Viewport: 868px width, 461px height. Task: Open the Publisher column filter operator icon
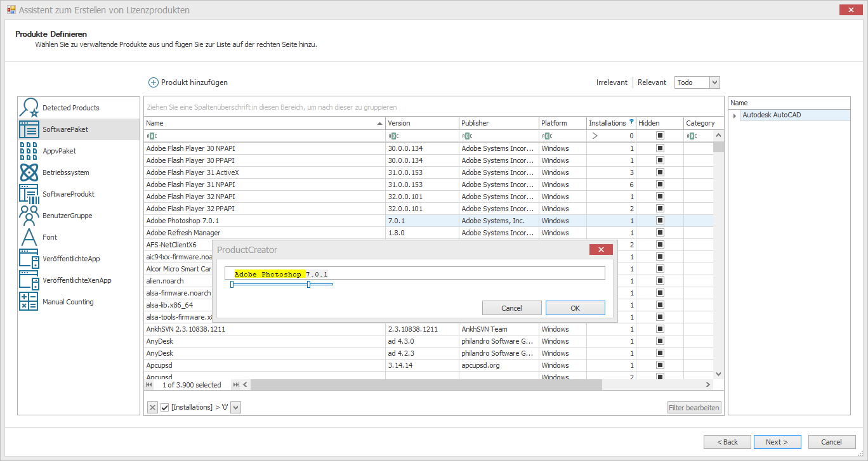467,136
